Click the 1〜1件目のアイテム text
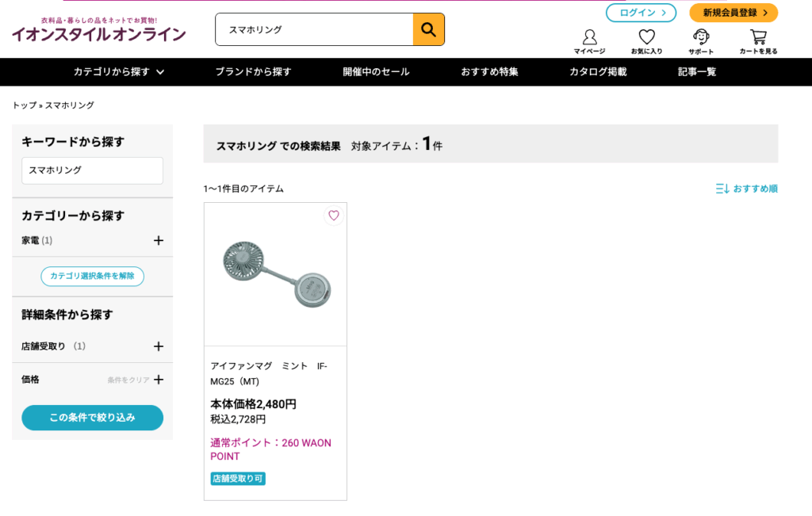The image size is (812, 516). (243, 189)
